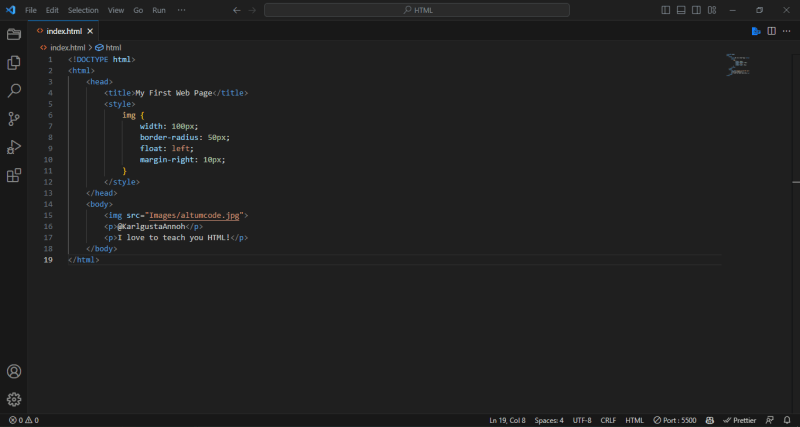Select the index.html editor tab

pos(63,31)
